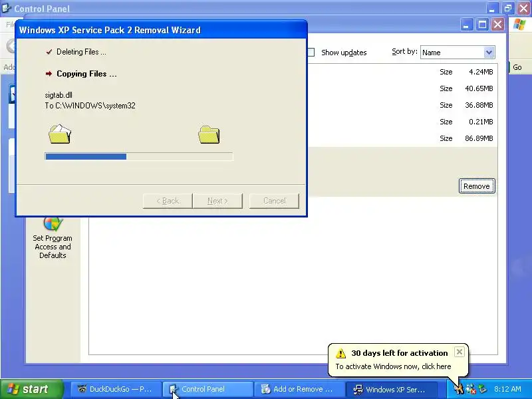Click the activation warning icon in the balloon
Image resolution: width=532 pixels, height=399 pixels.
pos(340,354)
